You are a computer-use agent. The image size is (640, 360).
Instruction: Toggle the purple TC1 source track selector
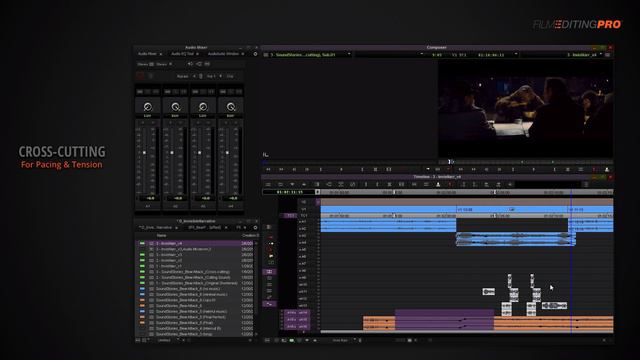(290, 215)
